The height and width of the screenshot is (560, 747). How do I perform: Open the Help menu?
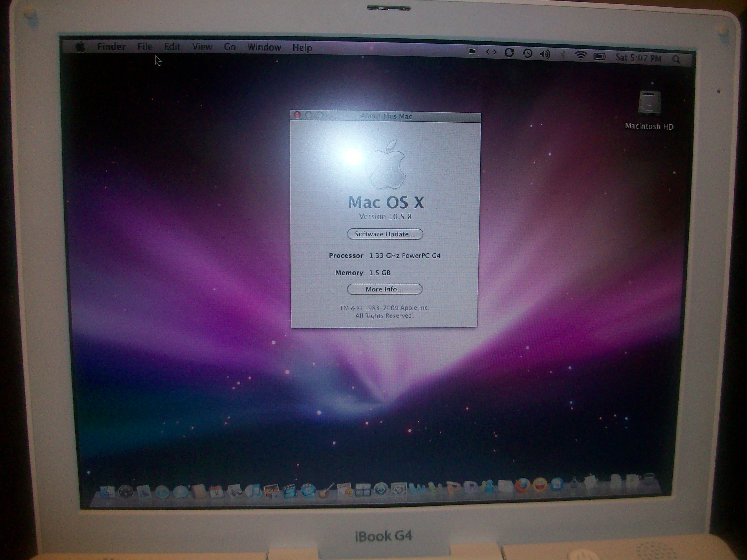pos(302,48)
